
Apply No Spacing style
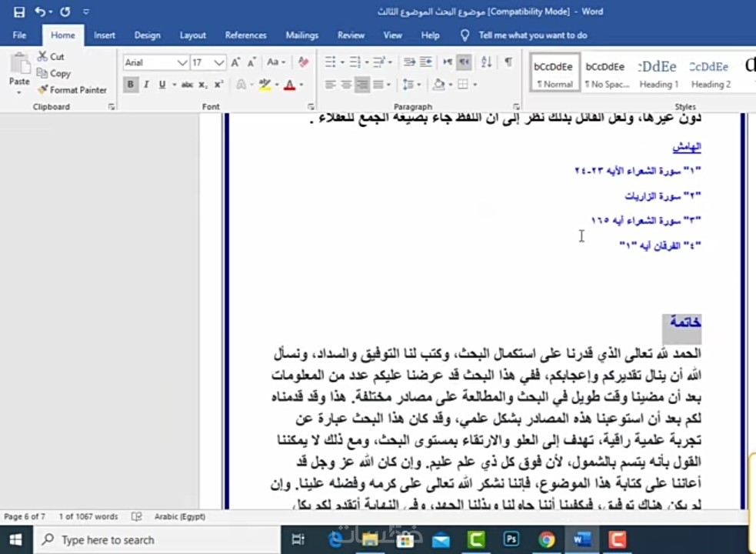click(x=606, y=72)
